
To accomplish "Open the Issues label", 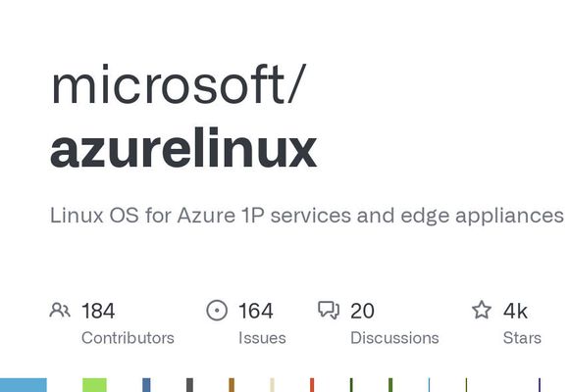I will (x=262, y=338).
